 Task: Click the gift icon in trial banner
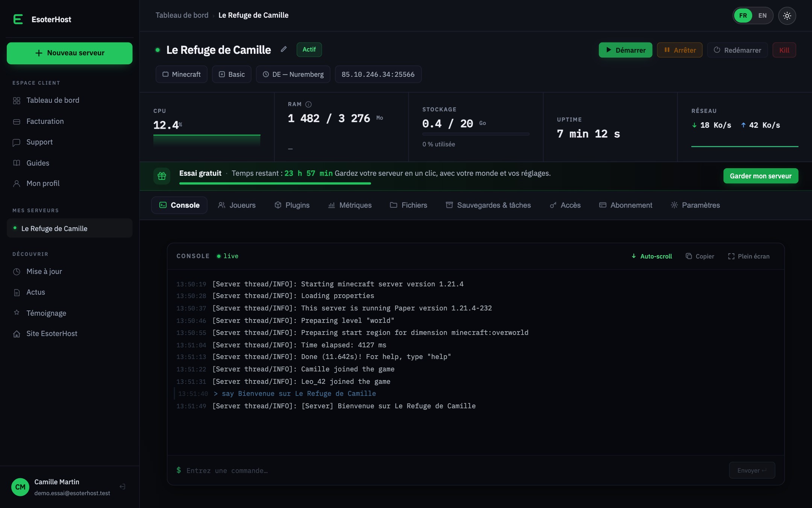tap(162, 176)
